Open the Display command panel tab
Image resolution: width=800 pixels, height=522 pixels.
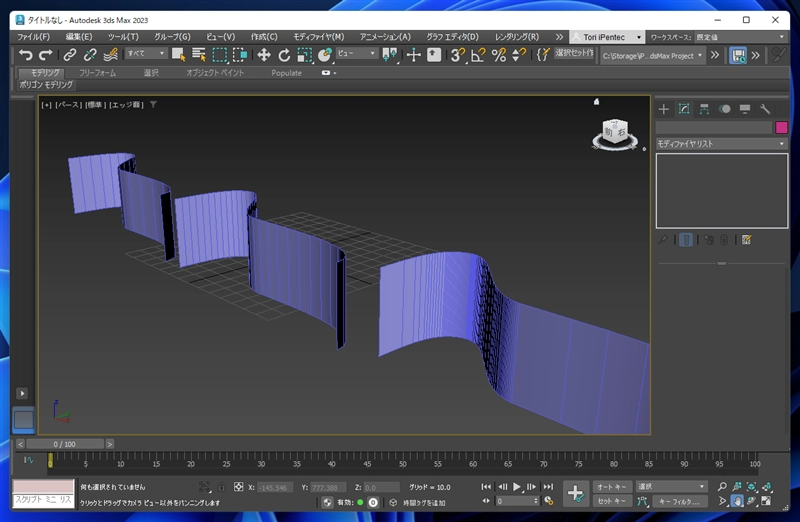pos(745,109)
